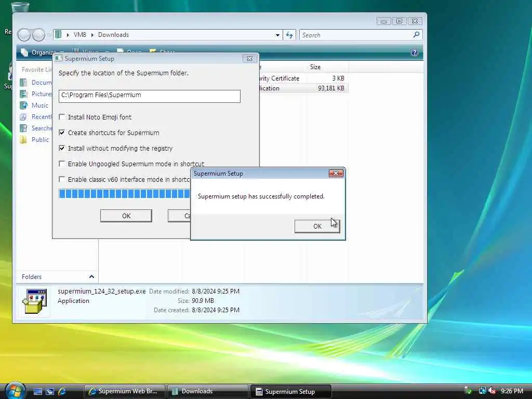Go back in Explorer Downloads window
The height and width of the screenshot is (399, 532).
pos(24,35)
